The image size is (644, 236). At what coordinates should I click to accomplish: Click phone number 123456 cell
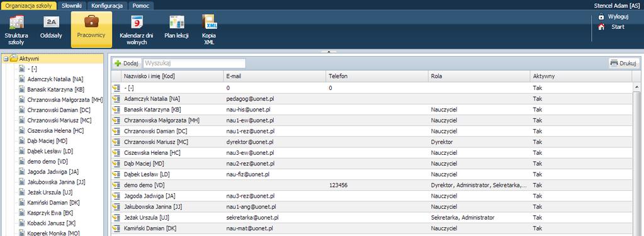pyautogui.click(x=377, y=185)
